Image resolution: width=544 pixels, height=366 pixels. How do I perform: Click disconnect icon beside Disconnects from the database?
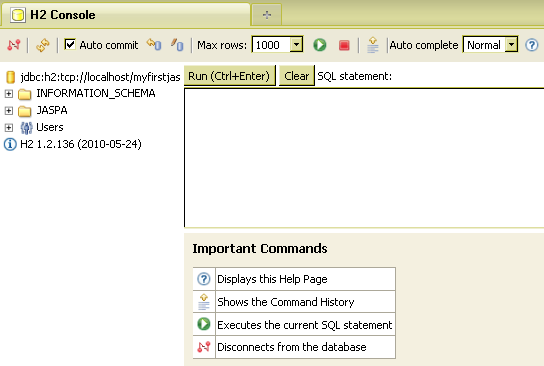pos(204,347)
